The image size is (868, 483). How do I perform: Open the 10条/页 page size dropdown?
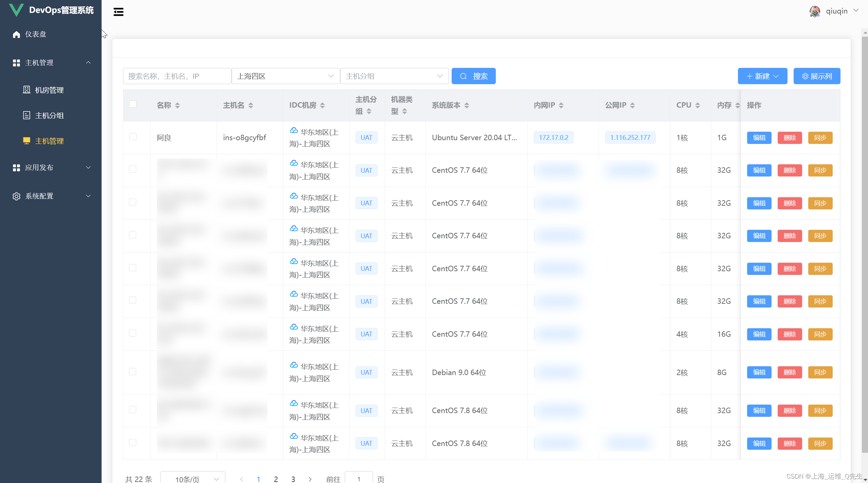point(192,479)
